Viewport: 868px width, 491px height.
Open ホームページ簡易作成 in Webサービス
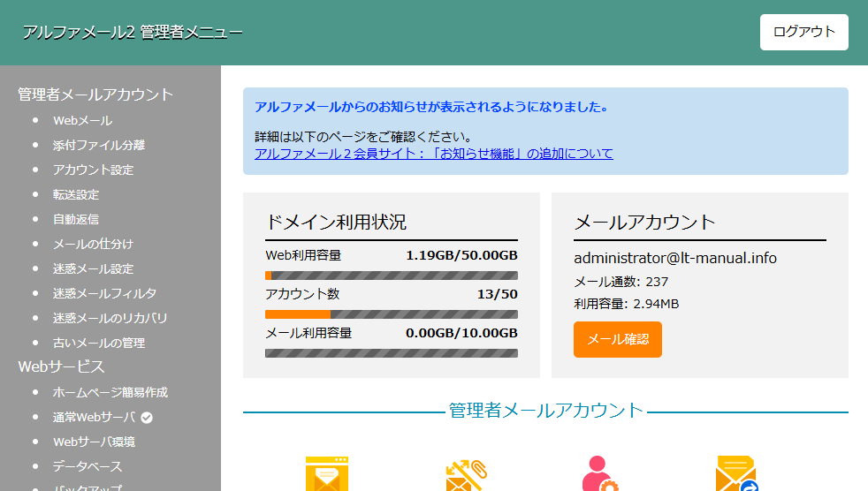click(110, 392)
